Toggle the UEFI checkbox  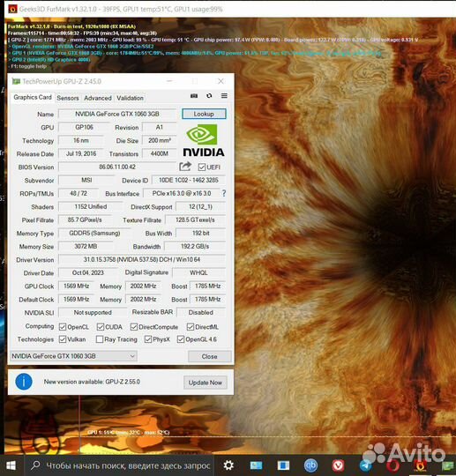click(x=202, y=167)
